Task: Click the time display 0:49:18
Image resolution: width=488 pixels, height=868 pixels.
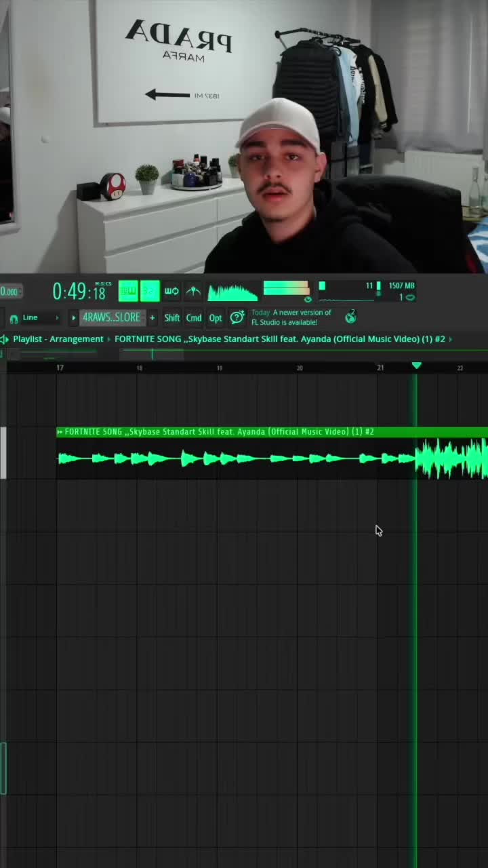Action: [x=80, y=292]
